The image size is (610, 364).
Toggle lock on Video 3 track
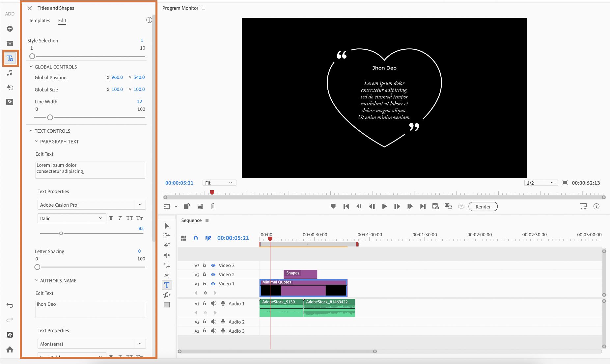[x=205, y=265]
